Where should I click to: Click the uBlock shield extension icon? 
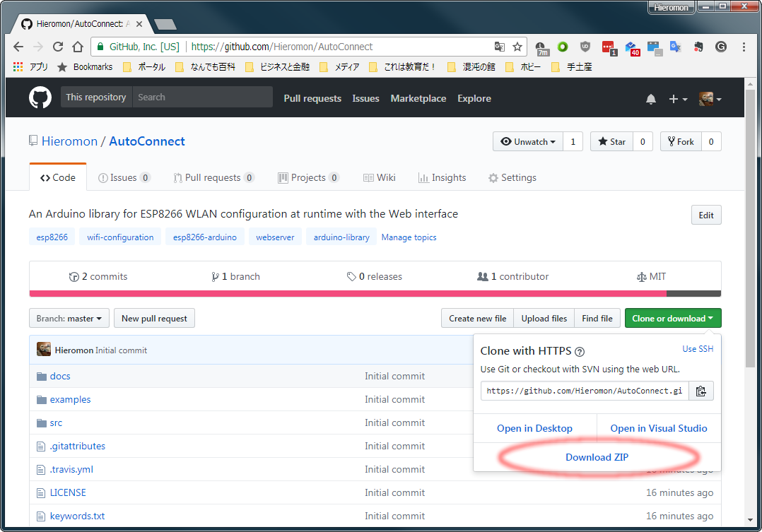point(585,47)
